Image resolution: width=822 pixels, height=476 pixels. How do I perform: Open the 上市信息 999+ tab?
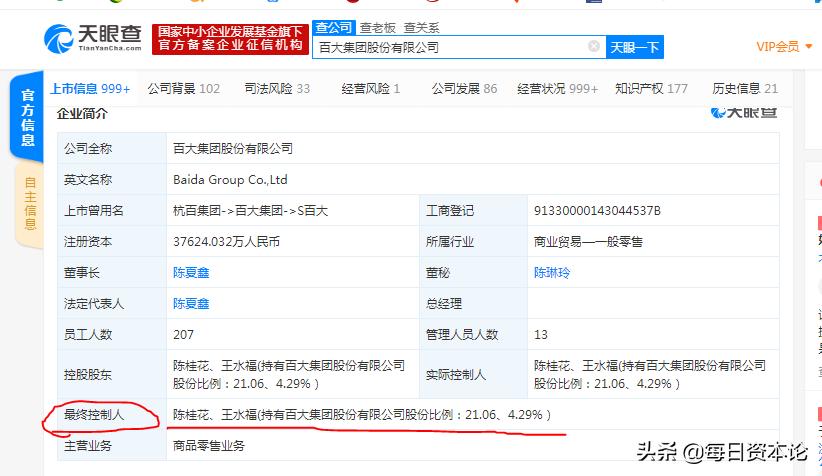coord(90,89)
